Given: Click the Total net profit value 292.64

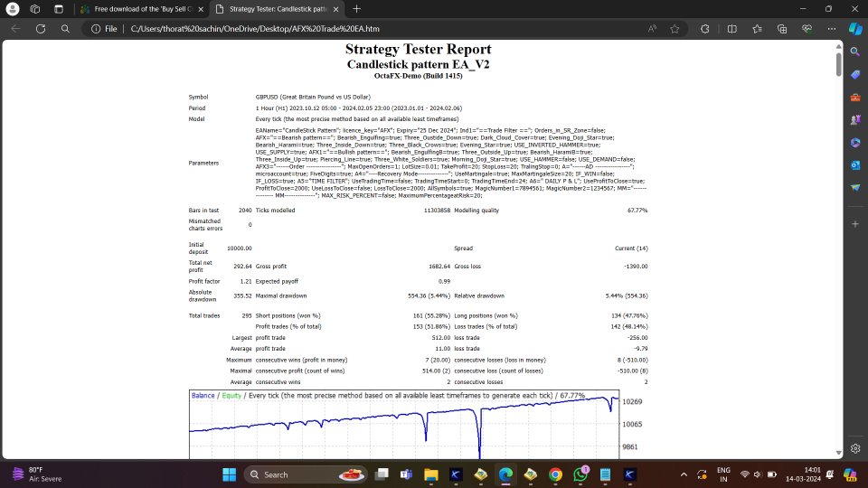Looking at the screenshot, I should 242,266.
